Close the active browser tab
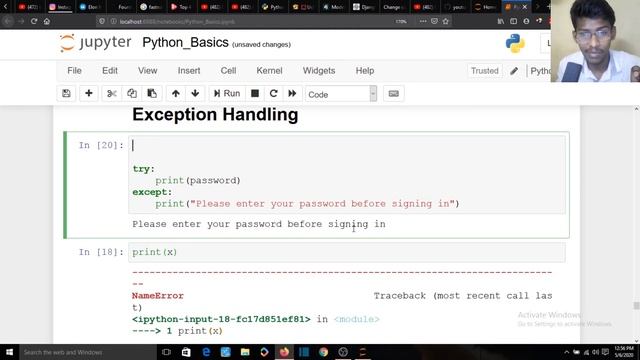640x360 pixels. click(x=524, y=7)
